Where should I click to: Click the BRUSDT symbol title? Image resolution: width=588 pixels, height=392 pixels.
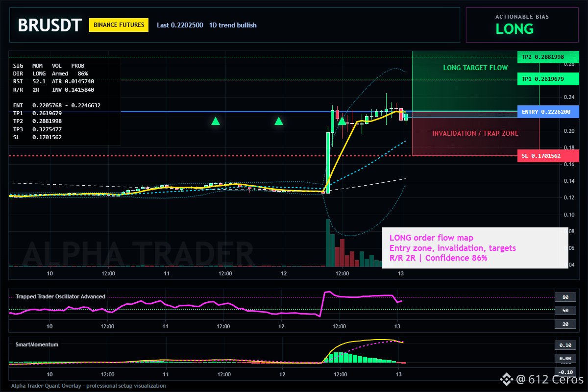click(49, 25)
